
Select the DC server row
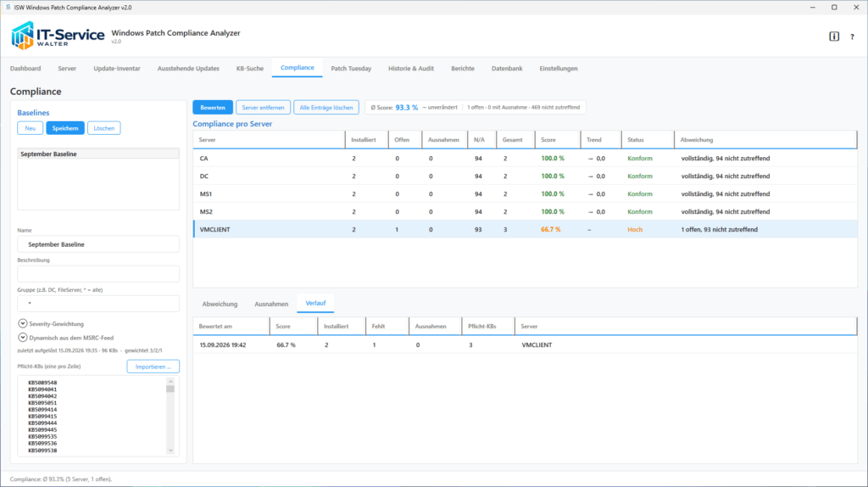coord(525,176)
